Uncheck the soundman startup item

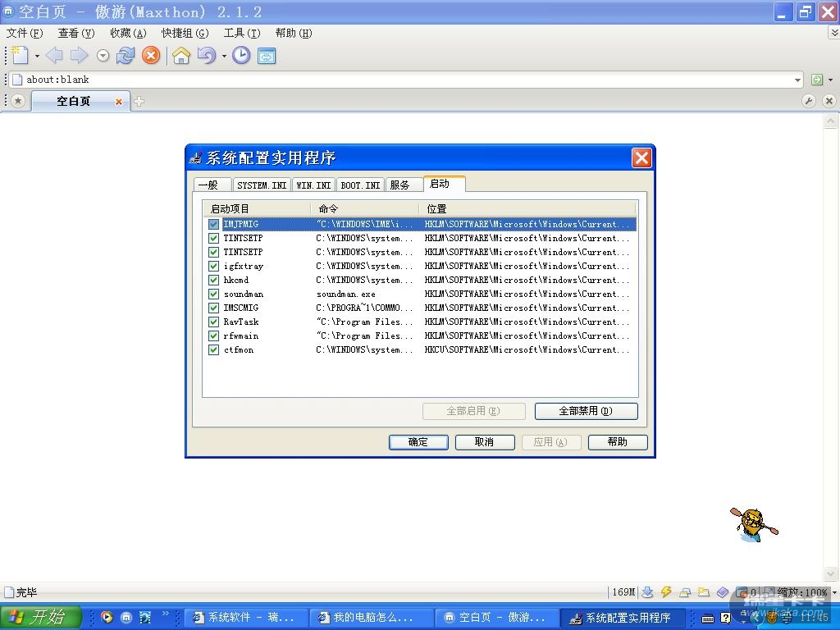click(214, 294)
